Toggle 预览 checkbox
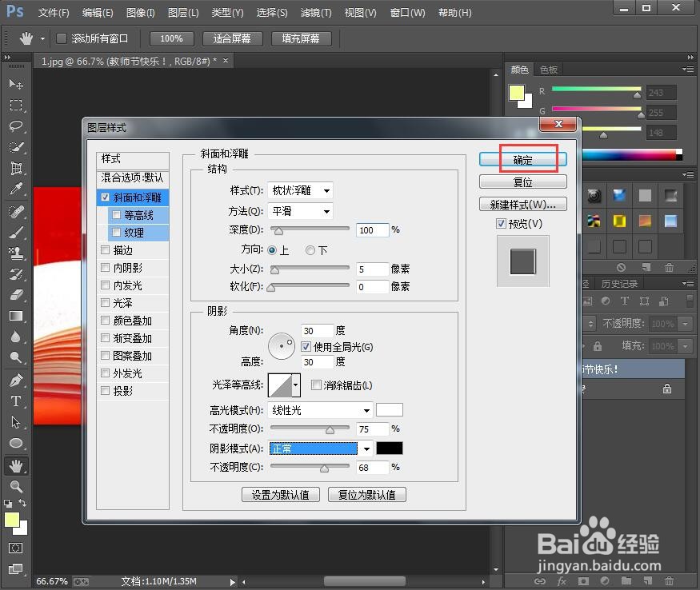Viewport: 700px width, 590px height. pyautogui.click(x=501, y=224)
